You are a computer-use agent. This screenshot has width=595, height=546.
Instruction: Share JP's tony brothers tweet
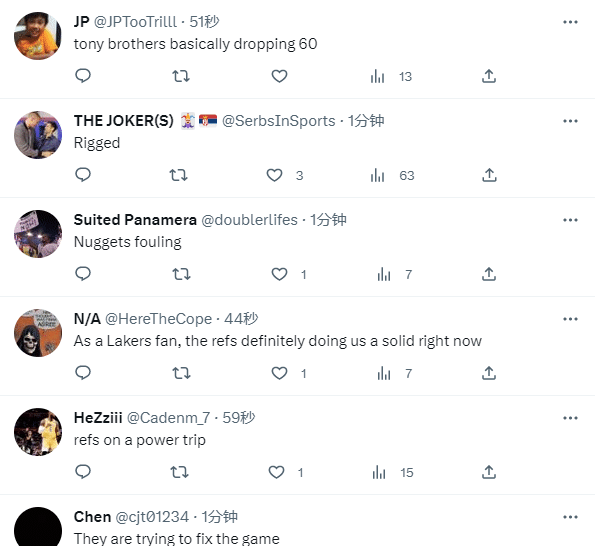(x=489, y=76)
